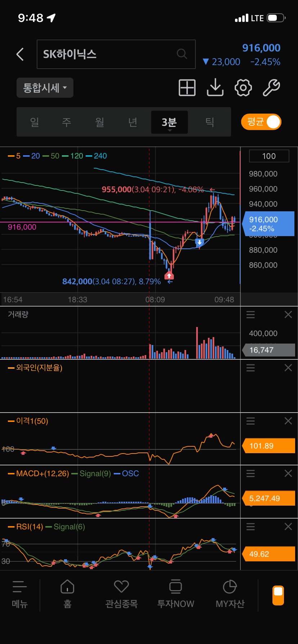Open the 이격1(50) panel menu icon
The width and height of the screenshot is (298, 644).
[x=250, y=421]
